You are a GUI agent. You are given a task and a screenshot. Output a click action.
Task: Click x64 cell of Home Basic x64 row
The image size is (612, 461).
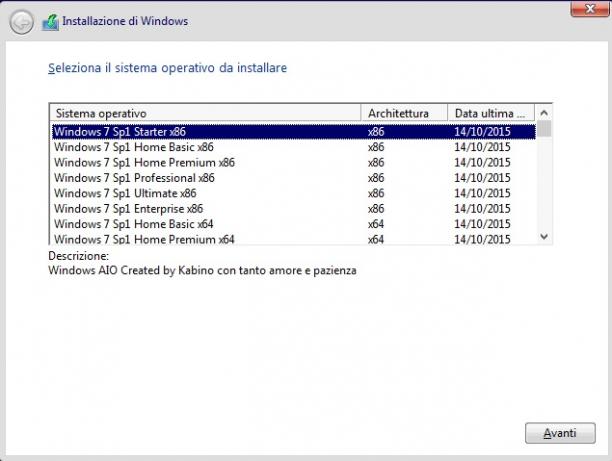tap(376, 224)
